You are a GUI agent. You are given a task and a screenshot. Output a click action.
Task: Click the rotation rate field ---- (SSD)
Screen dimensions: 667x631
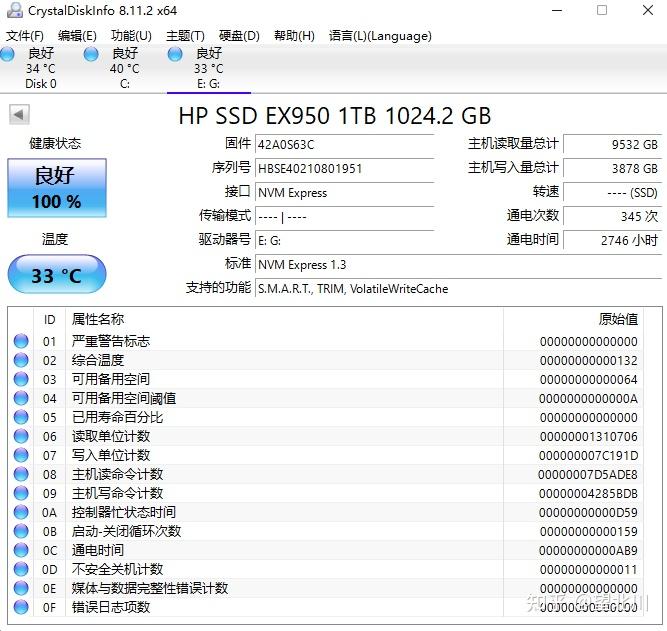613,192
